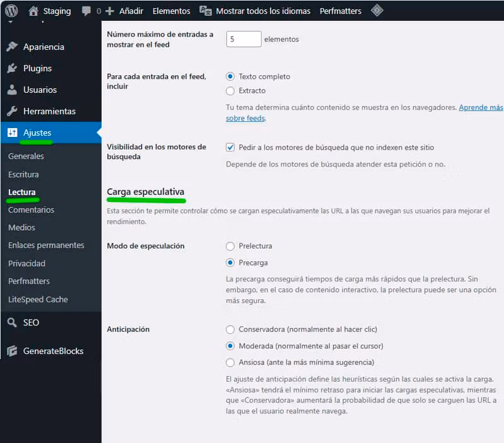Viewport: 504px width, 443px height.
Task: Open Añadir in the admin bar
Action: [131, 11]
